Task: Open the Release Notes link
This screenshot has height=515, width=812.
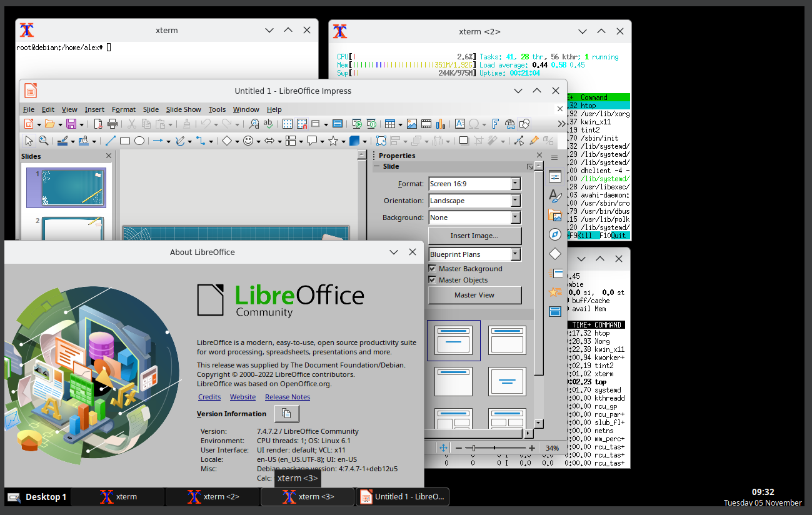Action: [x=287, y=397]
